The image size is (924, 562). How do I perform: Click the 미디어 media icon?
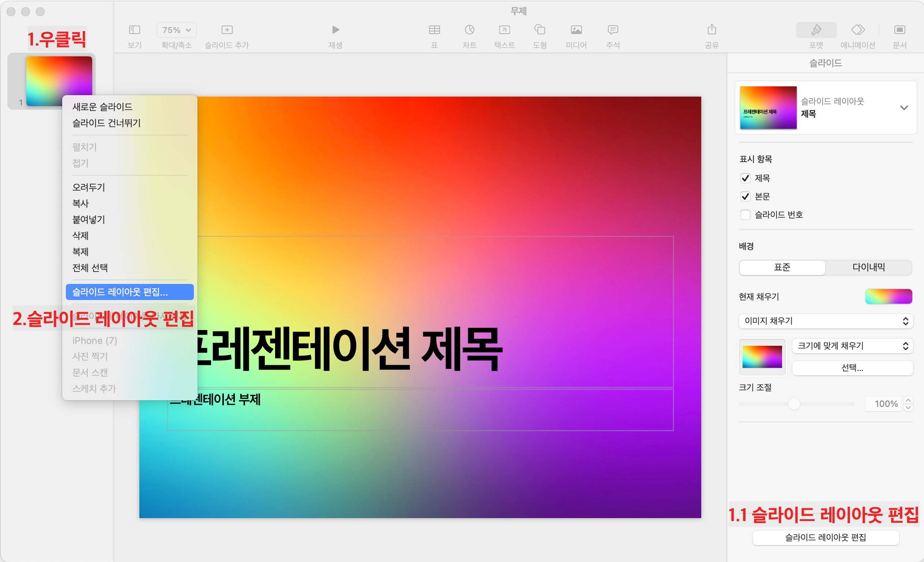pyautogui.click(x=576, y=30)
